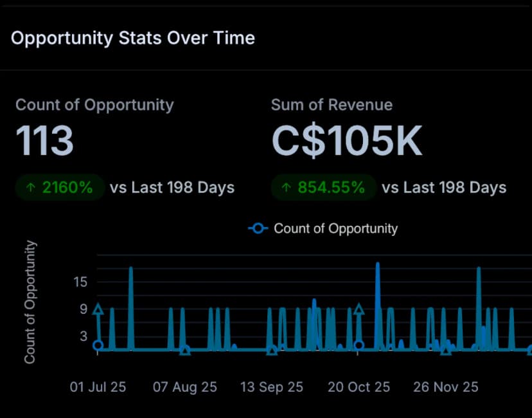Click triangle marker at 9 above 20 Oct

coord(359,309)
